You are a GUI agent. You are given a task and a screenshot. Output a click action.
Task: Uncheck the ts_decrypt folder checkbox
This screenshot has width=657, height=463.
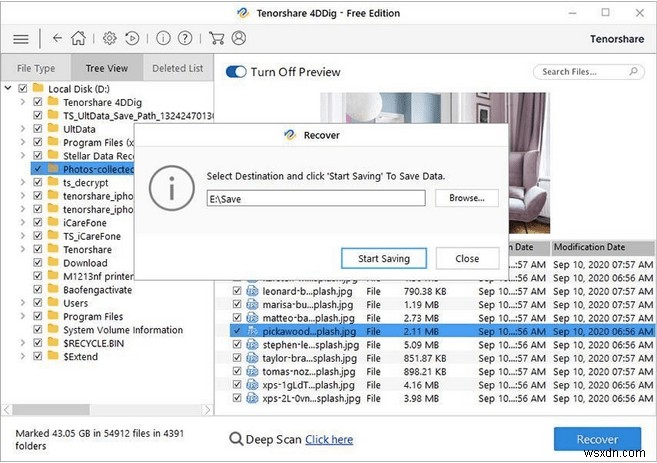pyautogui.click(x=38, y=182)
